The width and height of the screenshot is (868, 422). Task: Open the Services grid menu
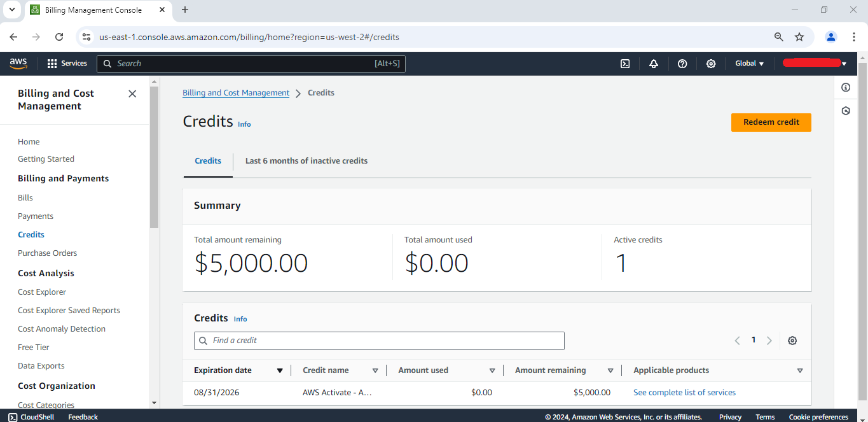pyautogui.click(x=52, y=64)
